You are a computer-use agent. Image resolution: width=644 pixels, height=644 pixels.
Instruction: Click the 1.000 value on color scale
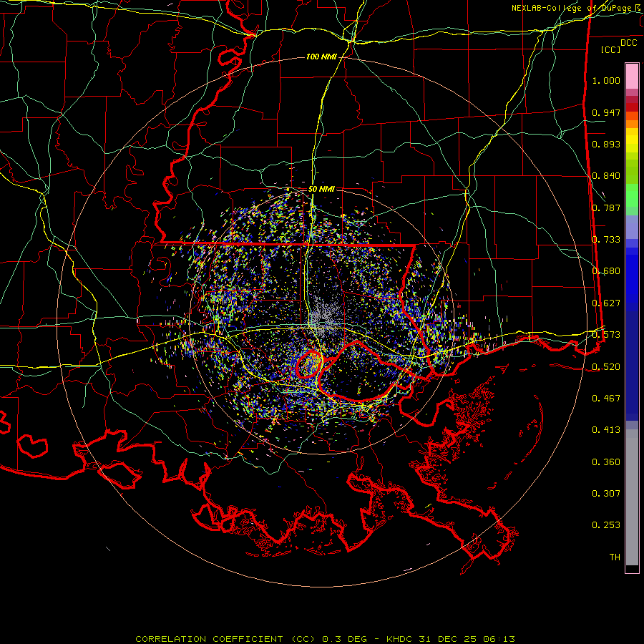606,80
